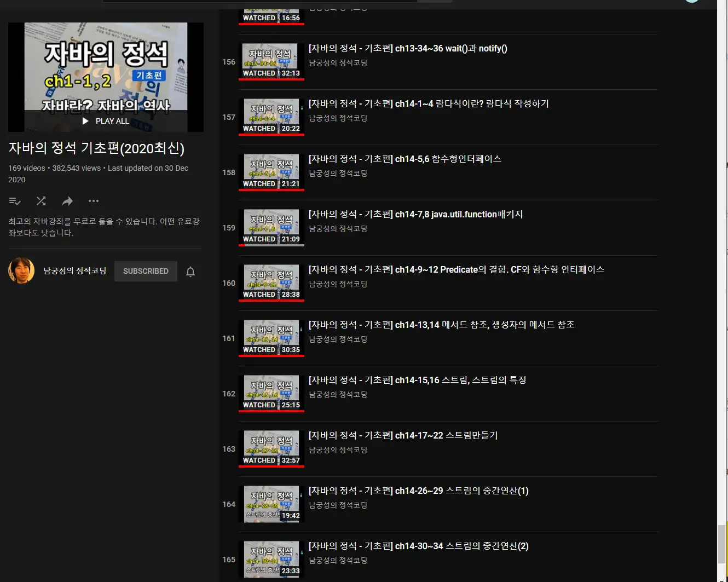The width and height of the screenshot is (728, 582).
Task: Click channel name under video 160 title
Action: tap(338, 284)
